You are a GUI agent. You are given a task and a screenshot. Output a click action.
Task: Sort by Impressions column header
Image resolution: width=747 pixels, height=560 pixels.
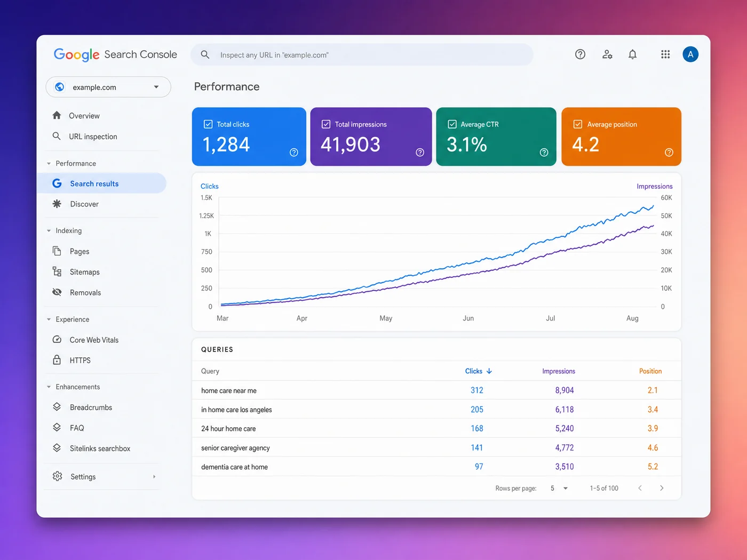559,371
